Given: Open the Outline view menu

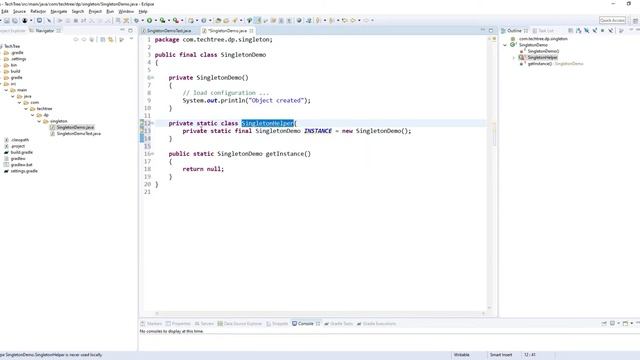Looking at the screenshot, I should [631, 30].
